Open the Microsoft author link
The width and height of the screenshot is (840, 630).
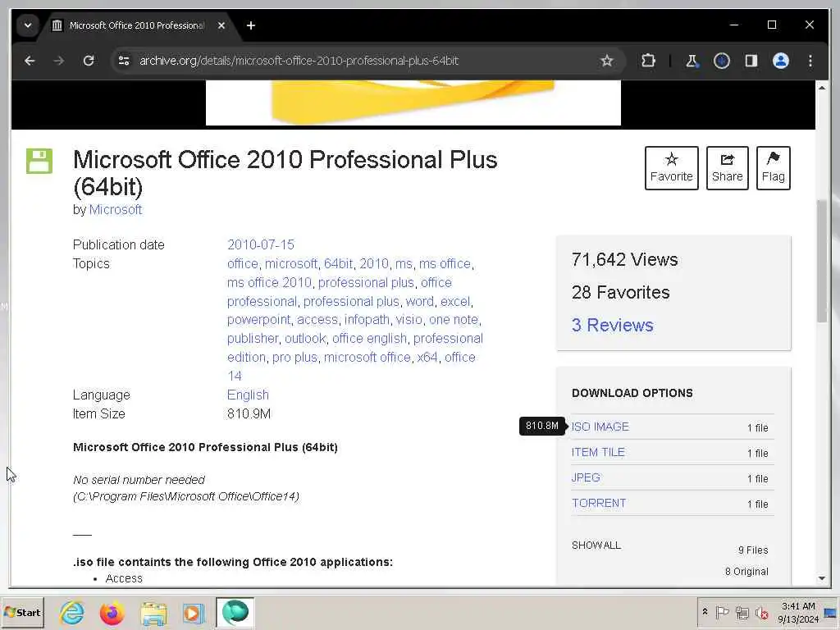click(x=115, y=209)
